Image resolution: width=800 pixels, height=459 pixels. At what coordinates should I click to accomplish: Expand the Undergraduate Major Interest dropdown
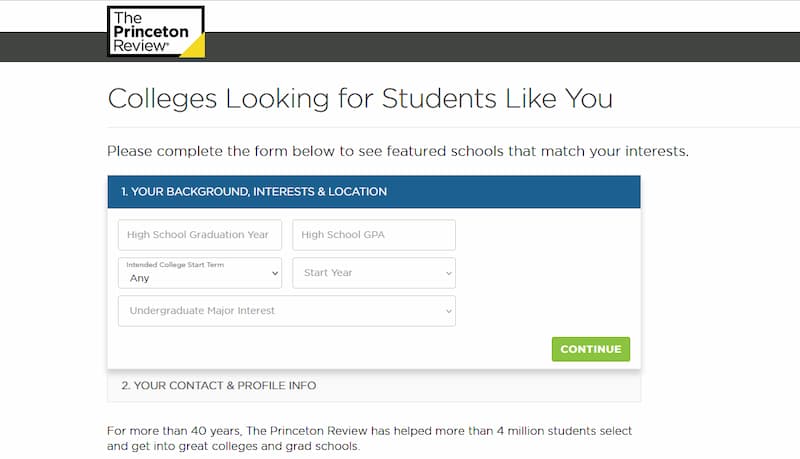tap(287, 311)
